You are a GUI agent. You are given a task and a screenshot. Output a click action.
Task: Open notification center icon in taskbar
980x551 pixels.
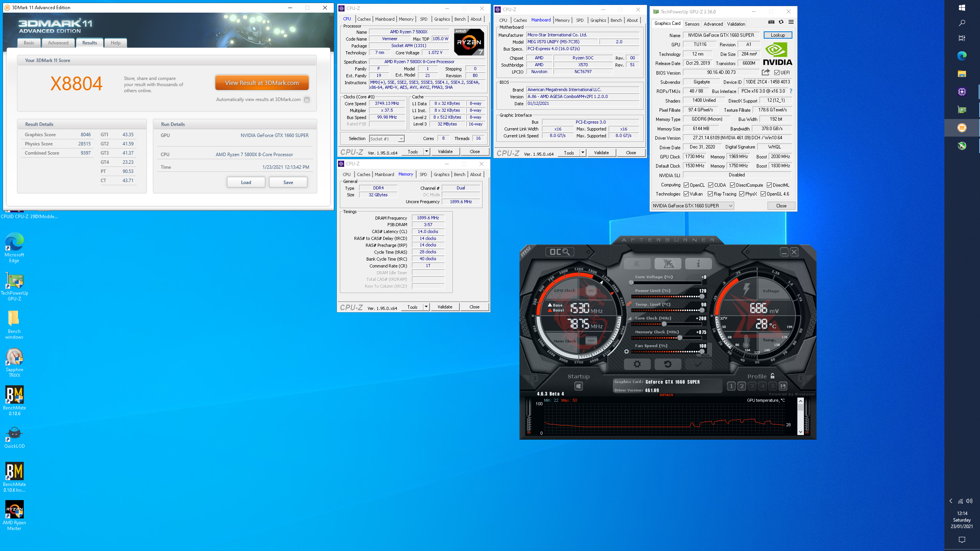tap(962, 540)
